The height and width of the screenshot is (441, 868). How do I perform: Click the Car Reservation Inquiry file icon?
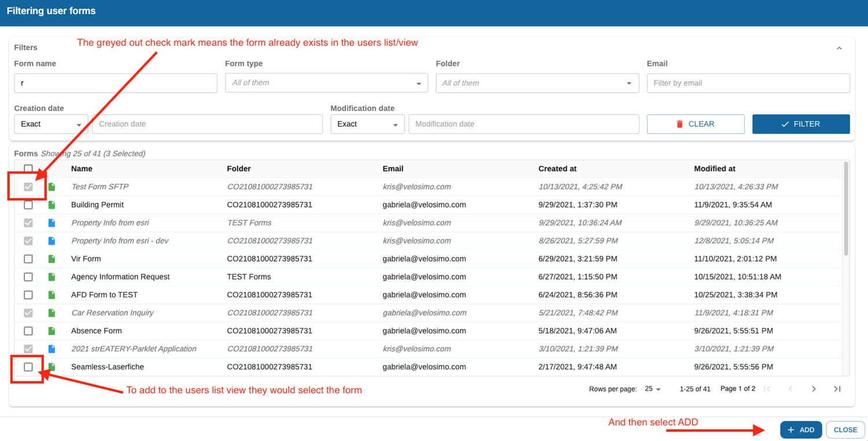[52, 313]
